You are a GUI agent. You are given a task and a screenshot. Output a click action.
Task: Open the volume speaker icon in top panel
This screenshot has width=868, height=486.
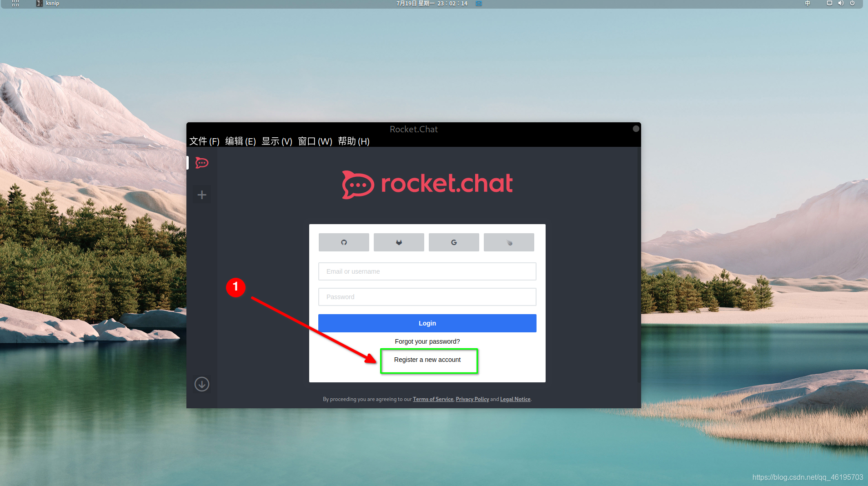click(841, 3)
